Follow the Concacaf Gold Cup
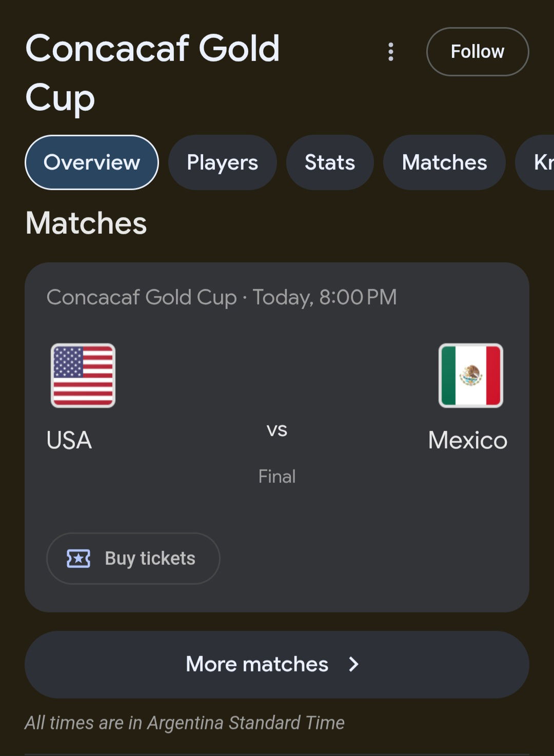The image size is (554, 756). click(x=478, y=52)
